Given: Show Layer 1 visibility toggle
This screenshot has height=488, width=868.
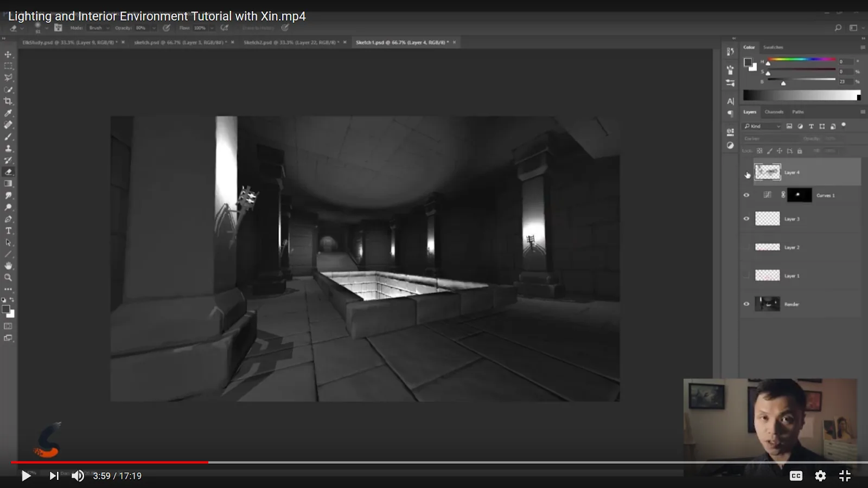Looking at the screenshot, I should coord(746,275).
